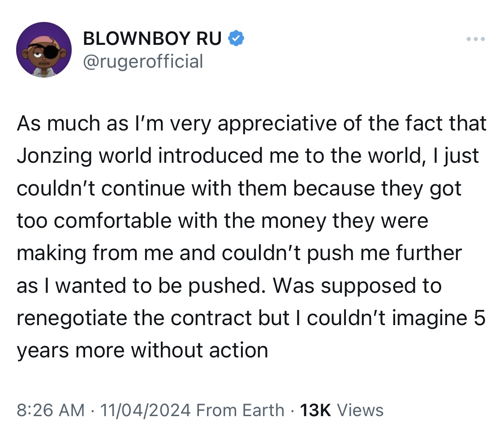Click the tweet's first line starting As much
The image size is (504, 426).
(x=252, y=124)
